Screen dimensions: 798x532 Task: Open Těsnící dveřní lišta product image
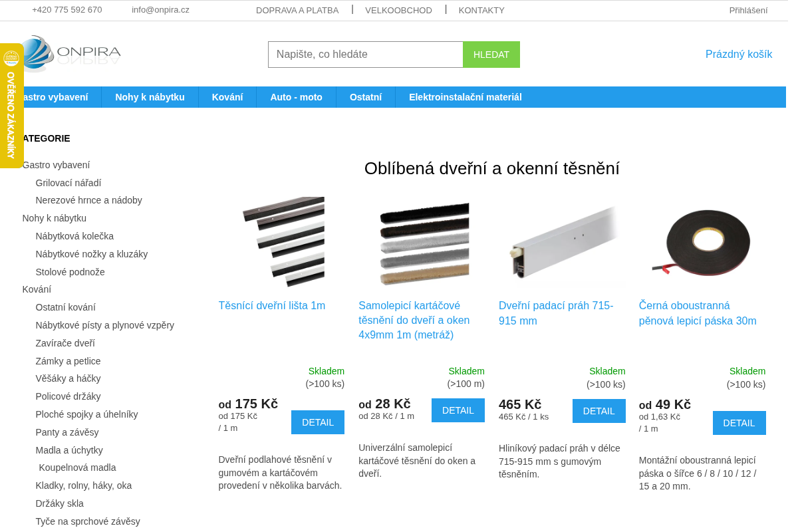(x=283, y=241)
